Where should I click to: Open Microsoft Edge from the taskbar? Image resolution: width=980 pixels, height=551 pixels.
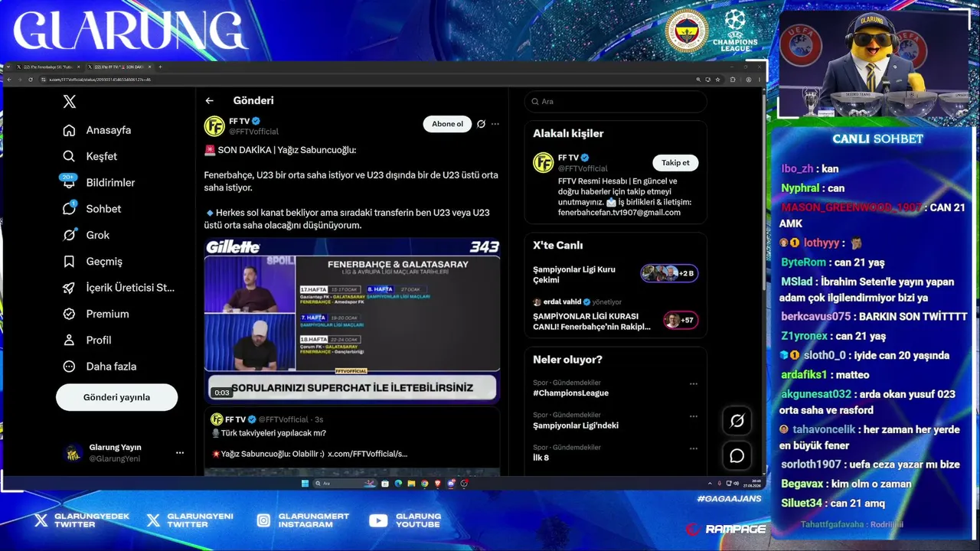click(398, 484)
